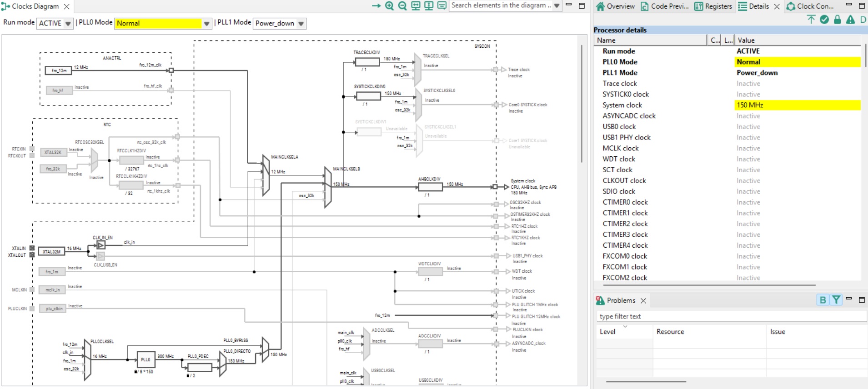
Task: Click the green right-arrow icon in diagram toolbar
Action: pos(376,6)
